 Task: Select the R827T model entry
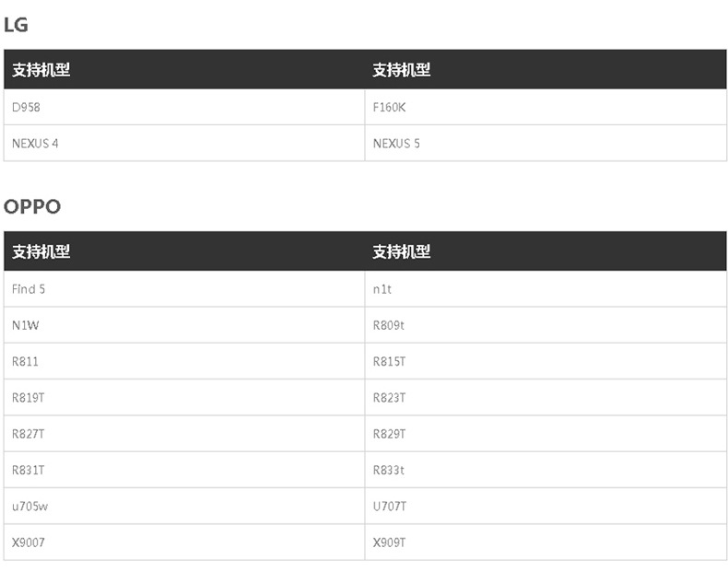(29, 434)
